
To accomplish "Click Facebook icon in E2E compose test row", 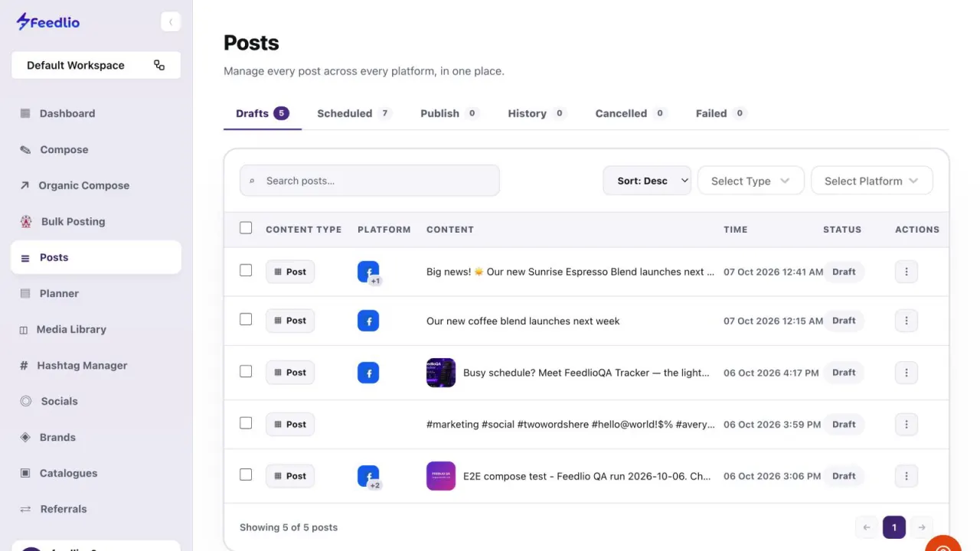I will (368, 476).
